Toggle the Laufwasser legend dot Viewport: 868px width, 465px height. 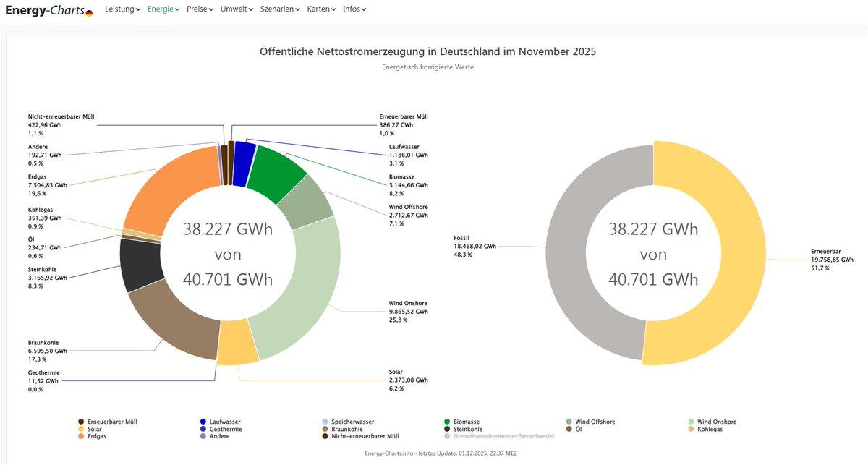pyautogui.click(x=203, y=422)
